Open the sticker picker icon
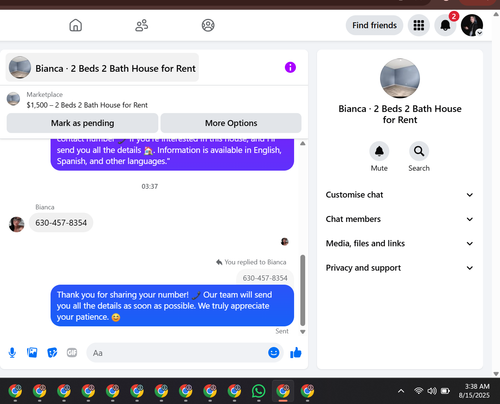 tap(52, 353)
